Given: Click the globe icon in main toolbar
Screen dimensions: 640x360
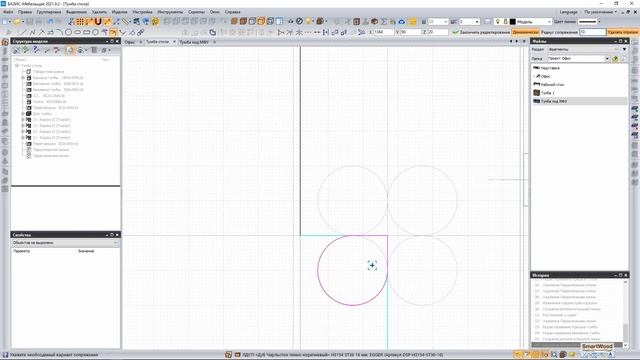Looking at the screenshot, I should pos(146,21).
